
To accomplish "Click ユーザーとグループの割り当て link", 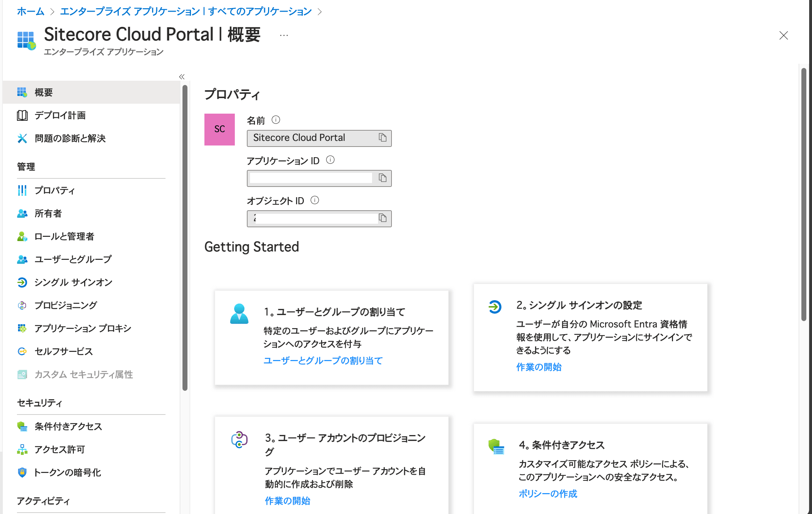I will 323,360.
